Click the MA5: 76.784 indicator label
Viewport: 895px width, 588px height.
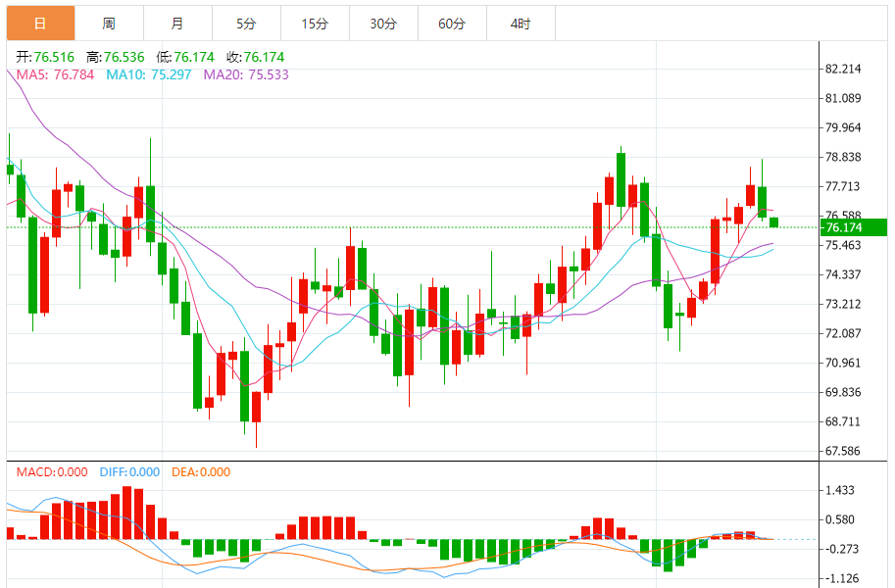coord(55,74)
